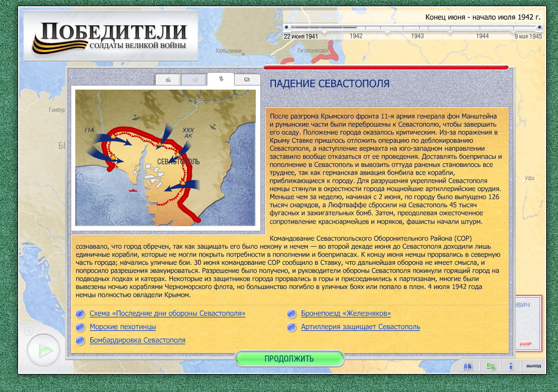Open the blue info icon
The width and height of the screenshot is (558, 392).
pyautogui.click(x=511, y=366)
